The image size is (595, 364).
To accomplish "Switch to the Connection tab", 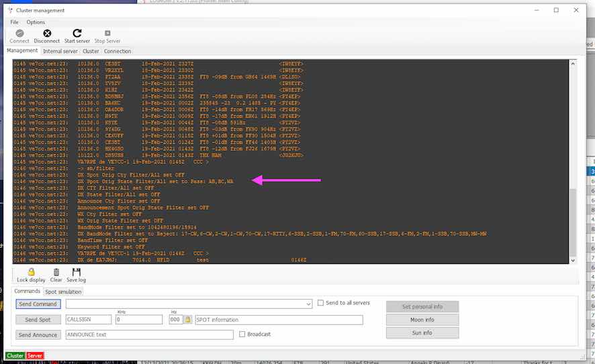I will [x=118, y=51].
